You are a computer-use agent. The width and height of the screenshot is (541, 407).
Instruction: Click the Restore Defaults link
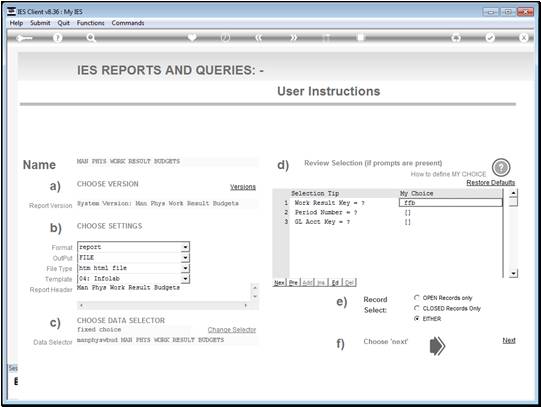[491, 182]
